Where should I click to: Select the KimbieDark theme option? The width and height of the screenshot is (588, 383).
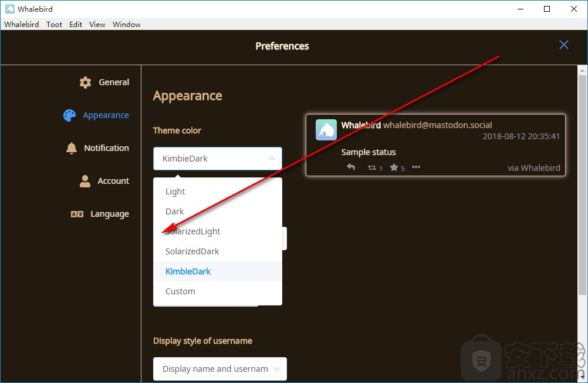[218, 271]
